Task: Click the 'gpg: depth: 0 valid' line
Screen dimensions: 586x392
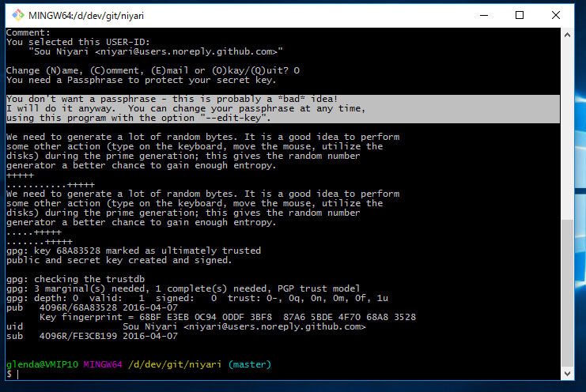Action: coord(198,298)
